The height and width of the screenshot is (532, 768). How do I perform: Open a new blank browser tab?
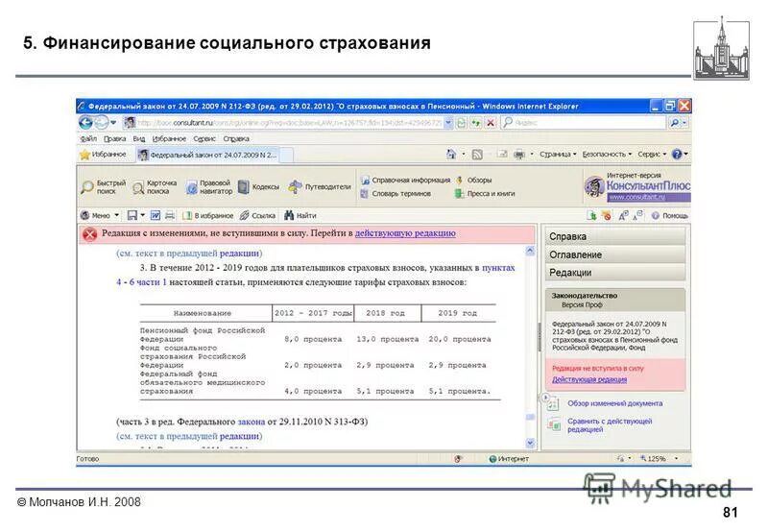(x=286, y=156)
